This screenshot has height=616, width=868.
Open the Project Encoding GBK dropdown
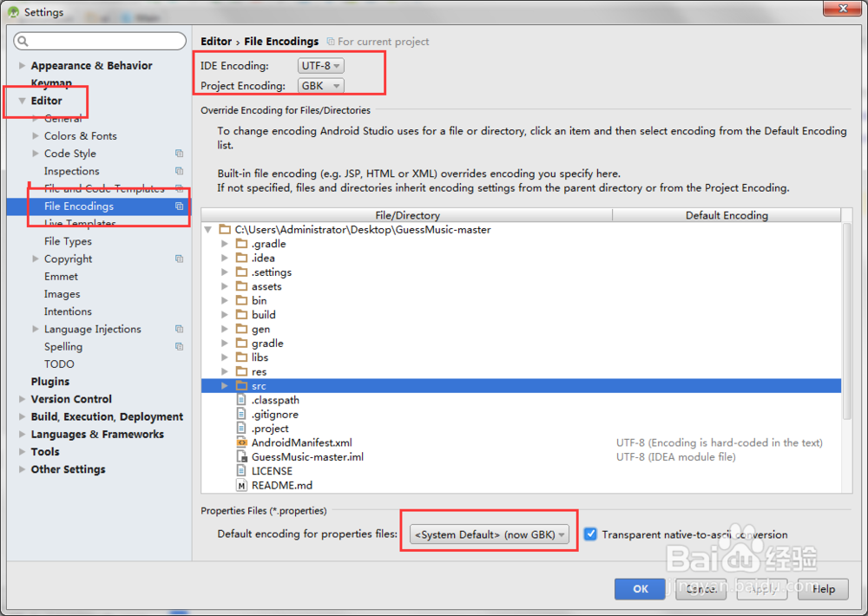point(320,86)
